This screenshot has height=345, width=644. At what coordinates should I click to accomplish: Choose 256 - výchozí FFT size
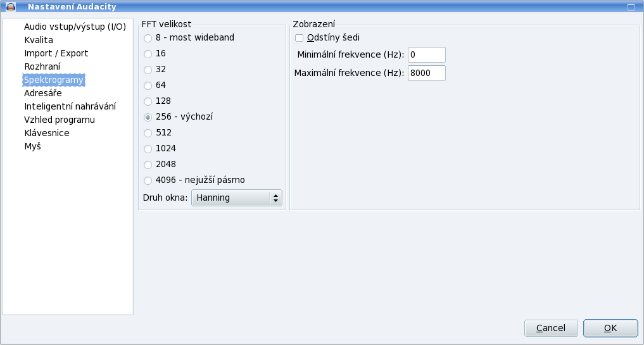point(148,118)
